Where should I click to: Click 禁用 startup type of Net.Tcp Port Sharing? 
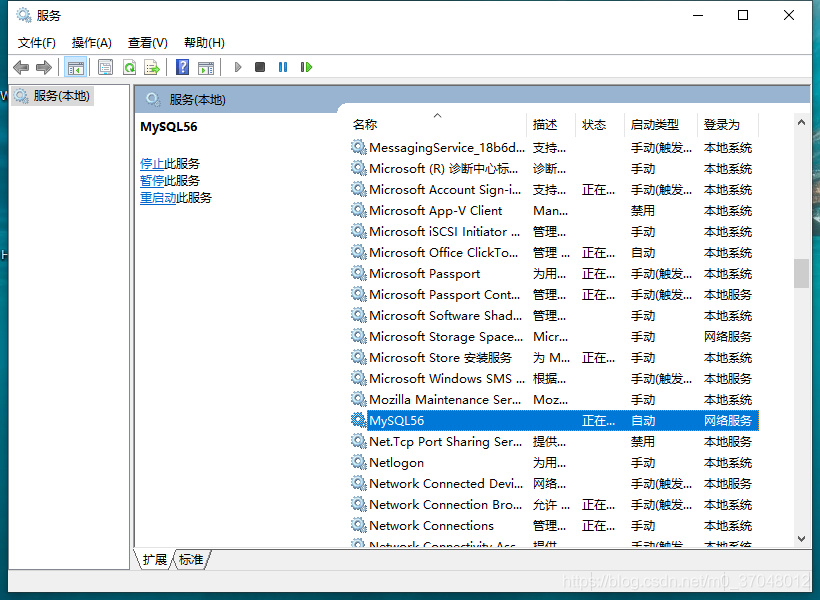(643, 441)
